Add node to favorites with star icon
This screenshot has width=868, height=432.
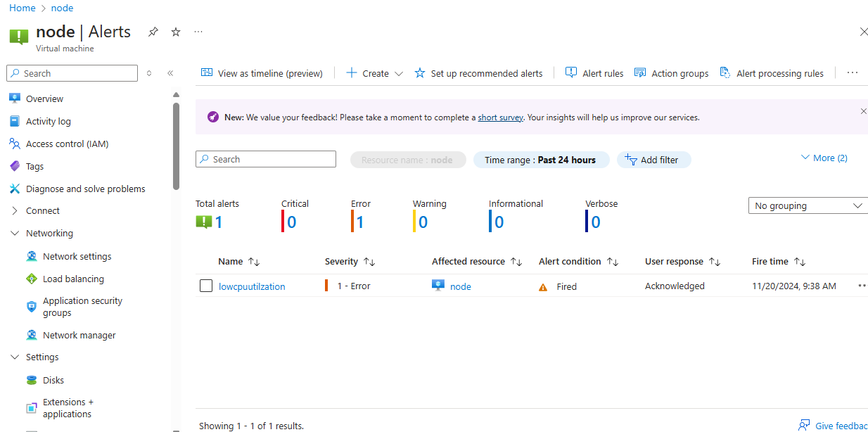click(176, 32)
